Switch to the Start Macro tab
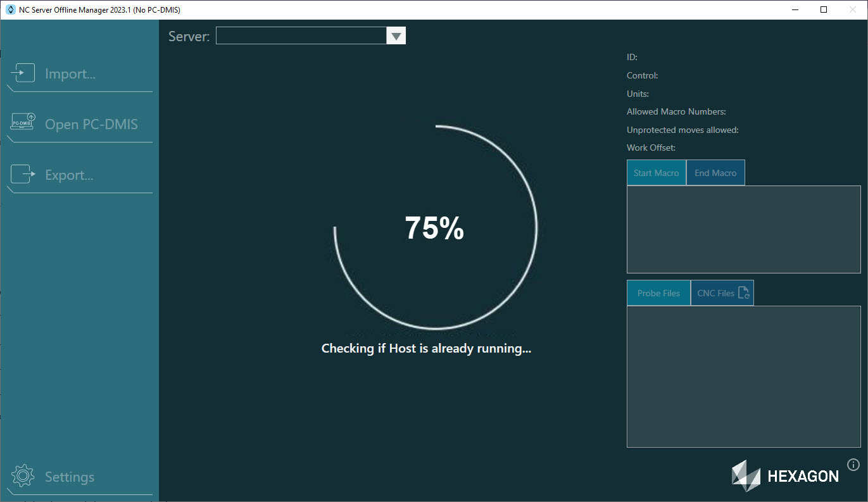 656,172
